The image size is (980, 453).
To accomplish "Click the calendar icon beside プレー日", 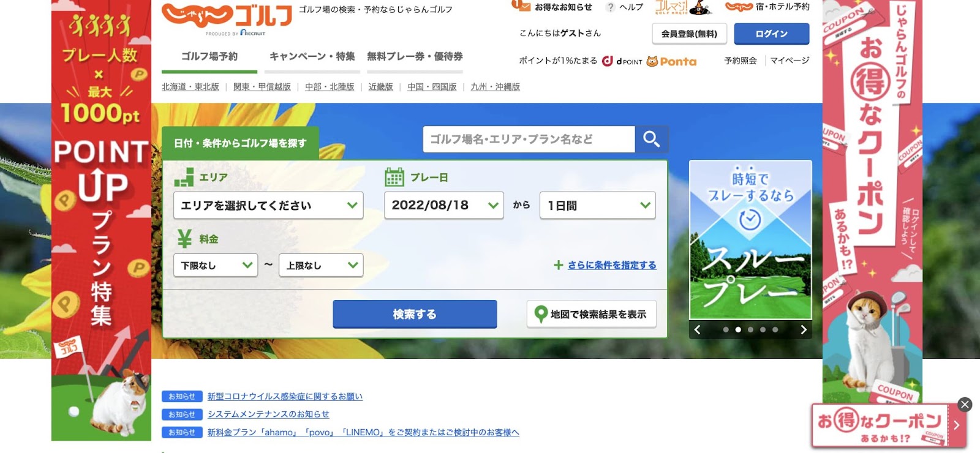I will 394,177.
